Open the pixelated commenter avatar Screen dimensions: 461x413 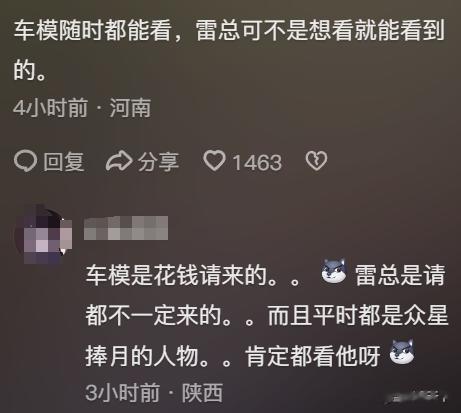coord(43,233)
